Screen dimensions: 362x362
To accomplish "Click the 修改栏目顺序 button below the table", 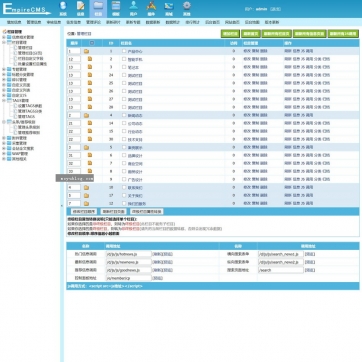I will [x=84, y=212].
